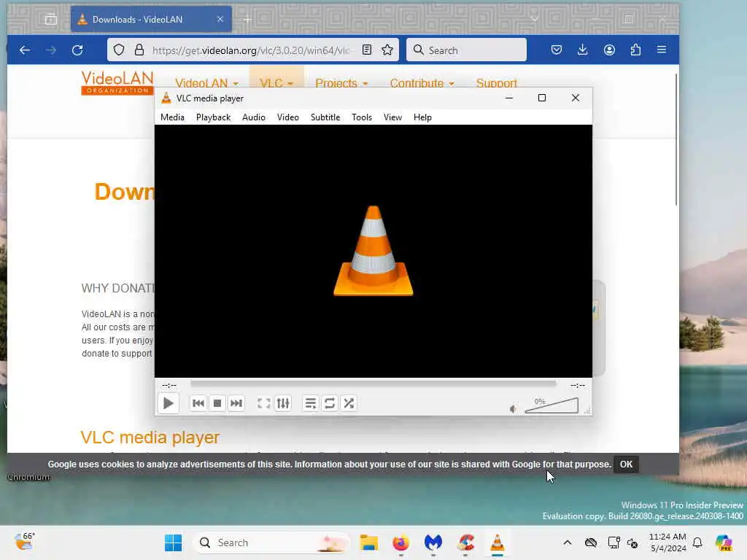Toggle VLC loop mode
Screen dimensions: 747x560
pos(330,403)
